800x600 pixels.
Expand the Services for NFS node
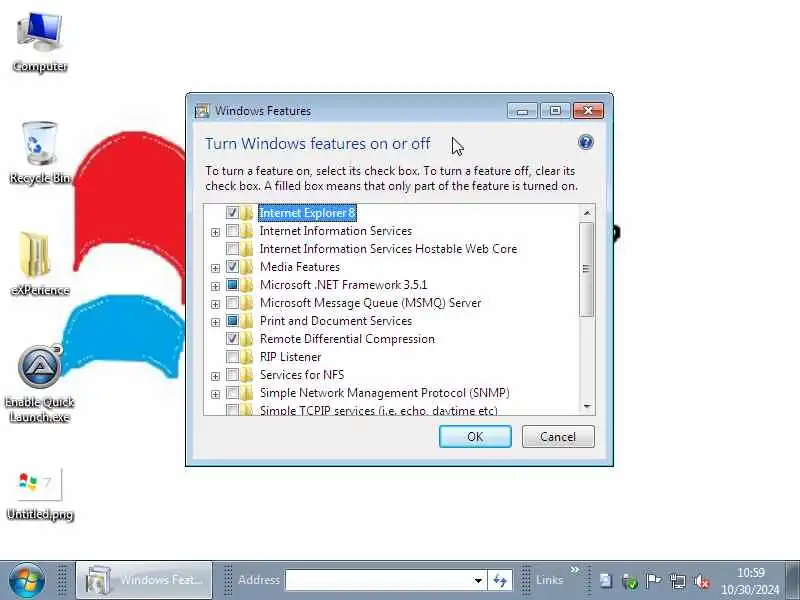[215, 376]
